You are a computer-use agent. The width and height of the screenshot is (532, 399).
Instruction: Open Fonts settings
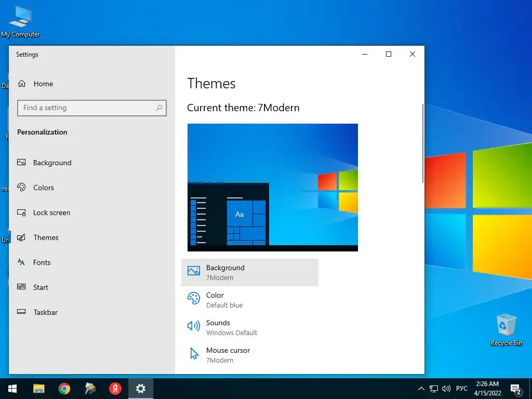pyautogui.click(x=91, y=262)
